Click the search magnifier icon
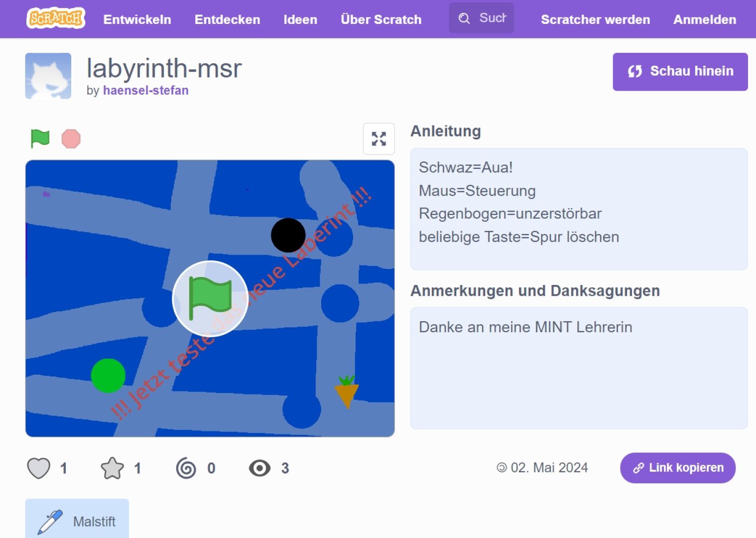 [464, 18]
